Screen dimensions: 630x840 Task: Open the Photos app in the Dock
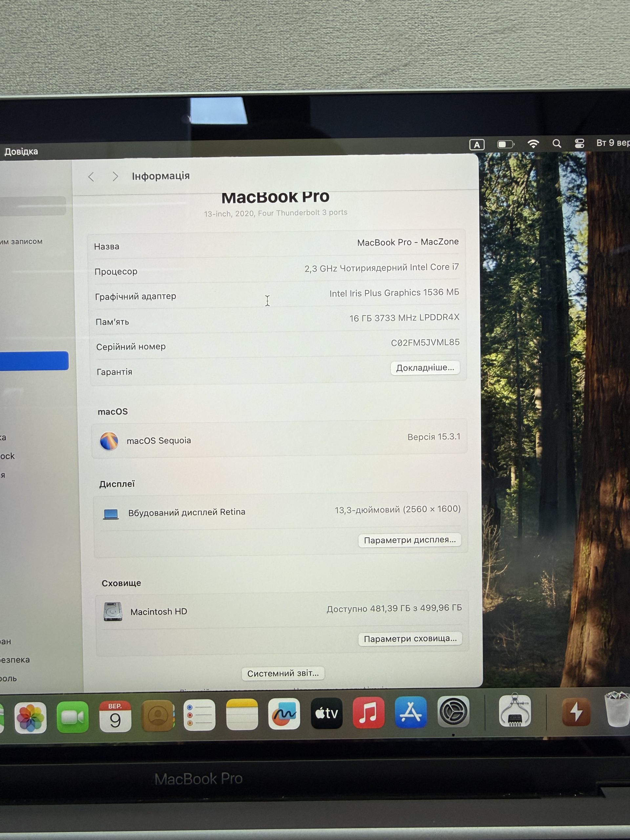tap(31, 717)
